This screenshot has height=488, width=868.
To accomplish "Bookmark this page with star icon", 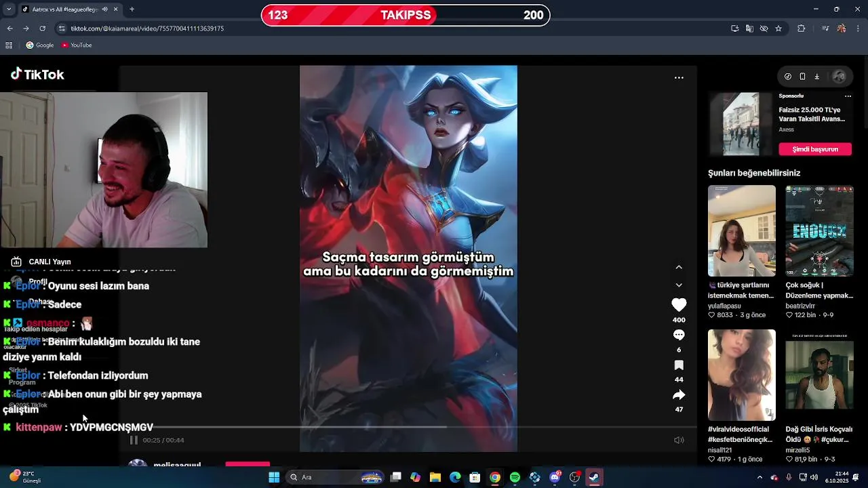I will click(x=778, y=28).
